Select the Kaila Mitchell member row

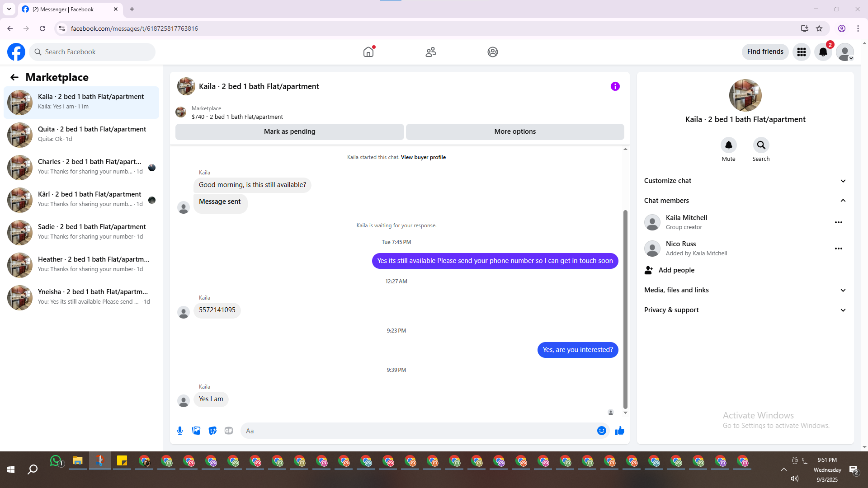pos(745,222)
